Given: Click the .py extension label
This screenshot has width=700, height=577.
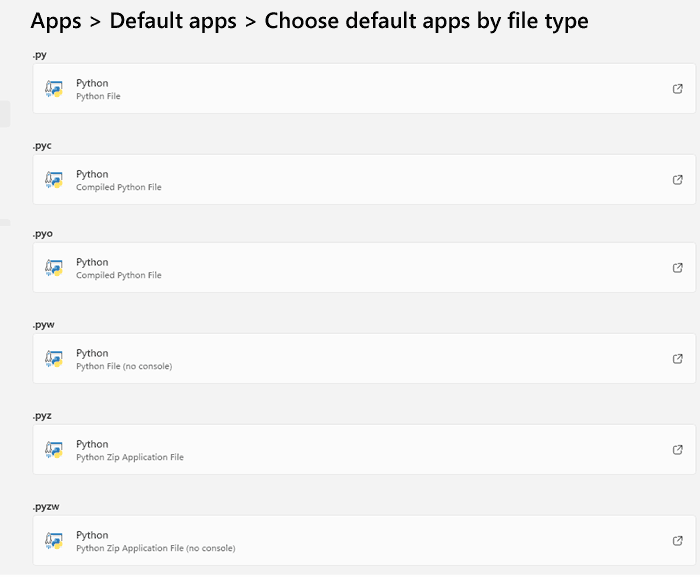Looking at the screenshot, I should [40, 55].
